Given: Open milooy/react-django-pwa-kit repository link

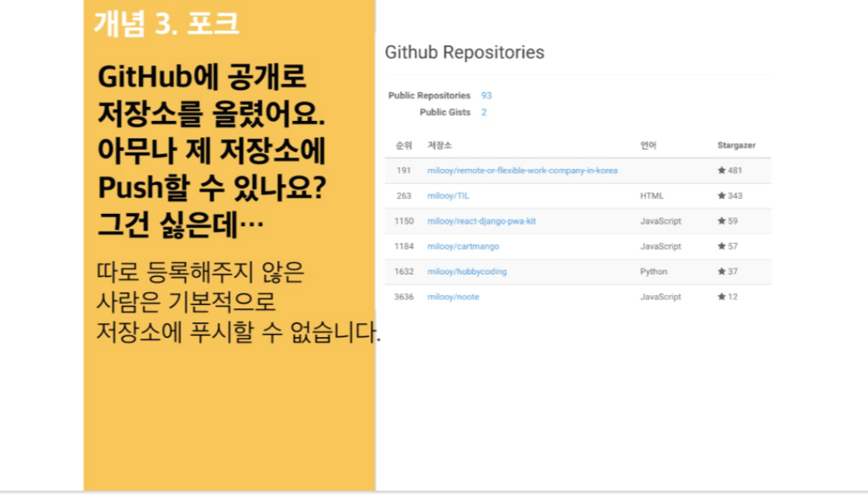Looking at the screenshot, I should 481,221.
